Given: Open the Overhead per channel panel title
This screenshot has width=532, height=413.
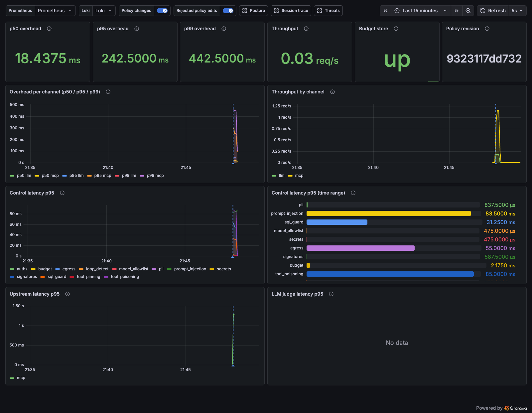Looking at the screenshot, I should coord(55,92).
